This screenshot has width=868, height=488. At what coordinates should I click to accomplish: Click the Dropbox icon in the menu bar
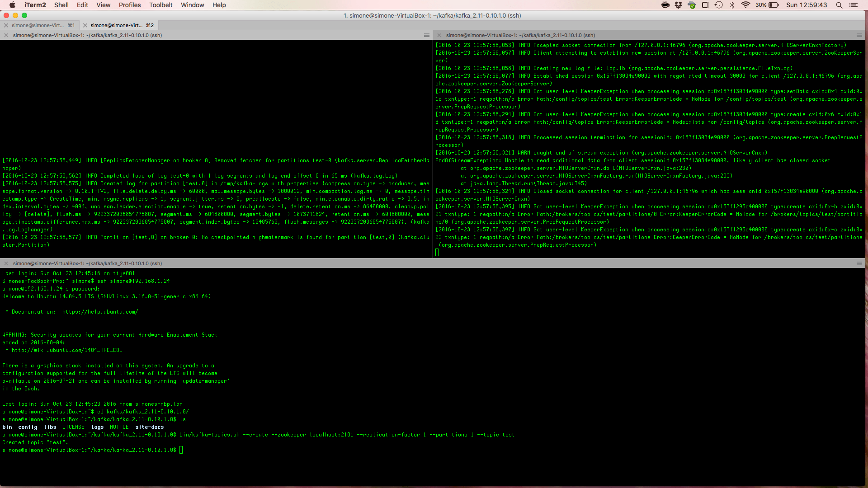click(x=679, y=5)
